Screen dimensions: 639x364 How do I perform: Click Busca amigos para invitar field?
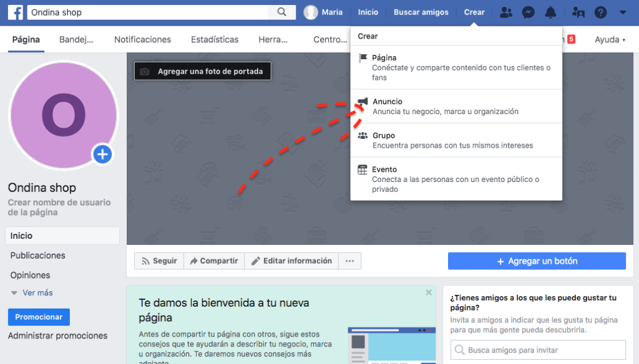point(538,350)
